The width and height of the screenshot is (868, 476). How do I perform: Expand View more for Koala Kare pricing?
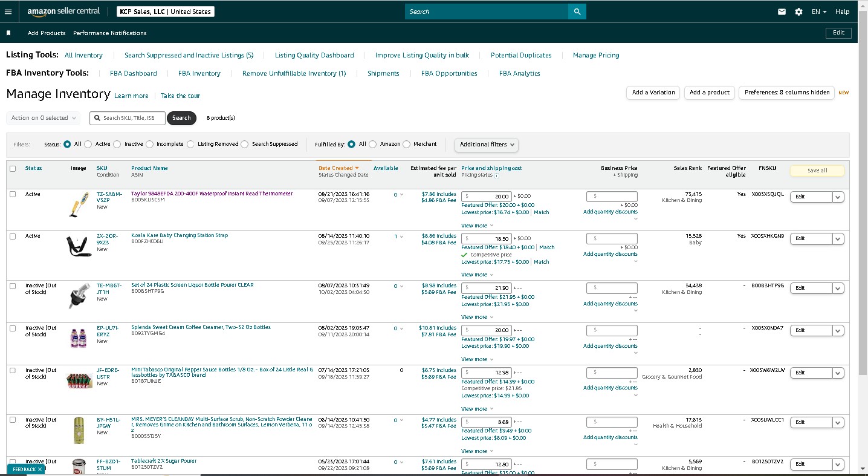pyautogui.click(x=477, y=275)
